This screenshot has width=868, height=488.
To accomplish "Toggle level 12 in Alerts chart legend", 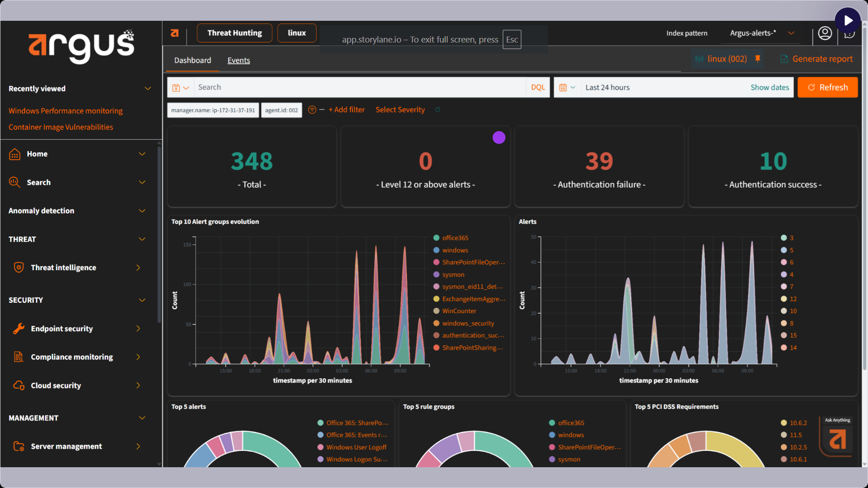I will coord(789,299).
